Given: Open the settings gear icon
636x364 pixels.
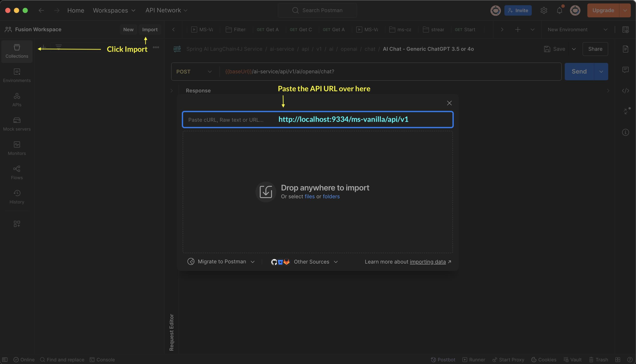Looking at the screenshot, I should pos(544,10).
